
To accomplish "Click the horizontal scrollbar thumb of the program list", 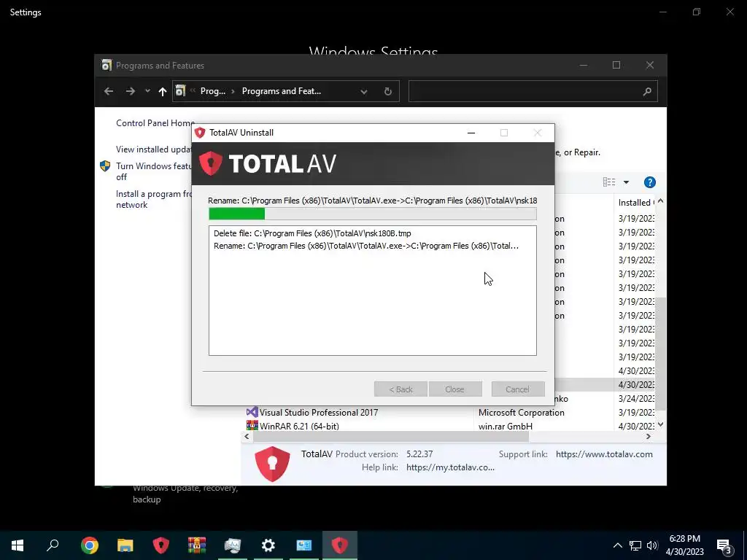I will coord(391,437).
